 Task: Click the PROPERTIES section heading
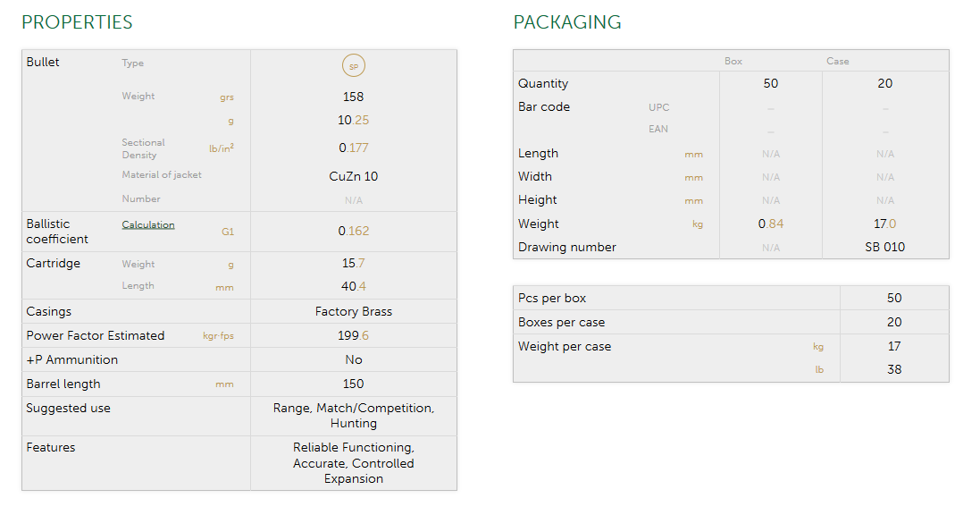point(77,22)
